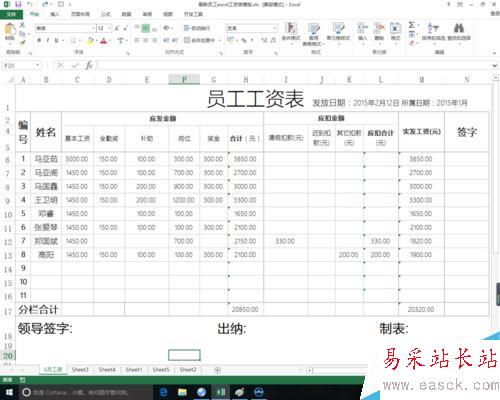Image resolution: width=500 pixels, height=400 pixels.
Task: Select cell with total 20850.00
Action: (x=245, y=309)
